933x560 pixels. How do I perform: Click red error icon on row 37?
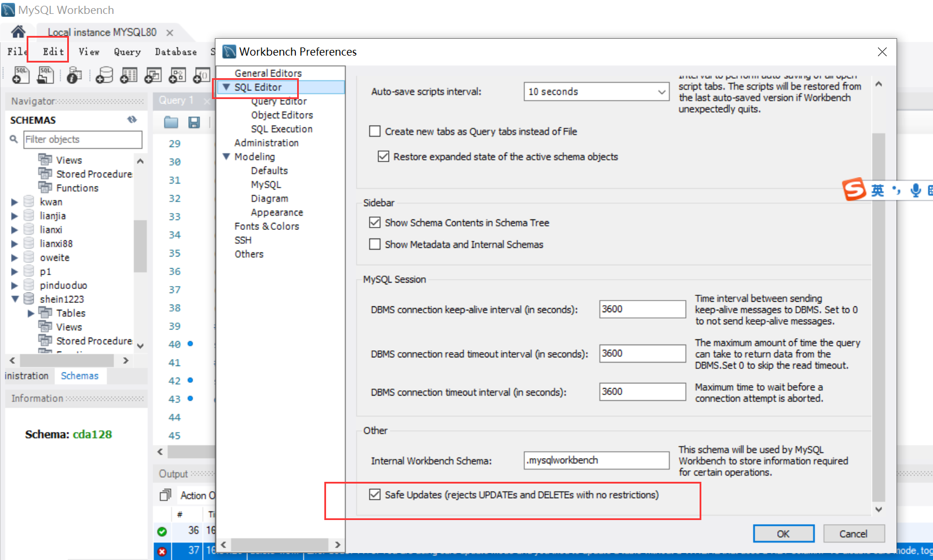pyautogui.click(x=162, y=551)
